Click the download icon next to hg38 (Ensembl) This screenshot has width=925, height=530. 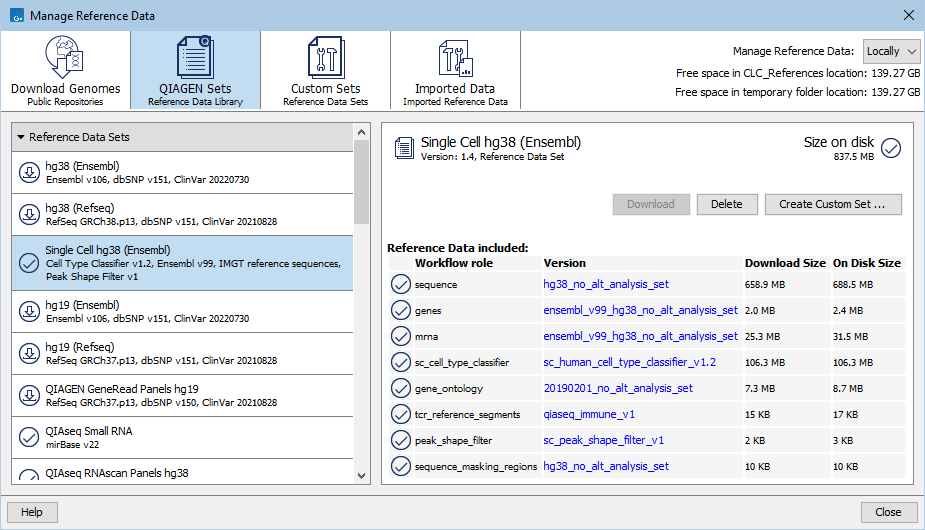tap(29, 172)
